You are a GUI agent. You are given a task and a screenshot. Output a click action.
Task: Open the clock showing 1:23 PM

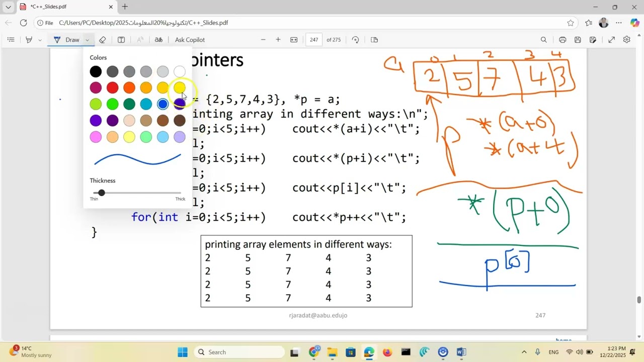pos(616,351)
